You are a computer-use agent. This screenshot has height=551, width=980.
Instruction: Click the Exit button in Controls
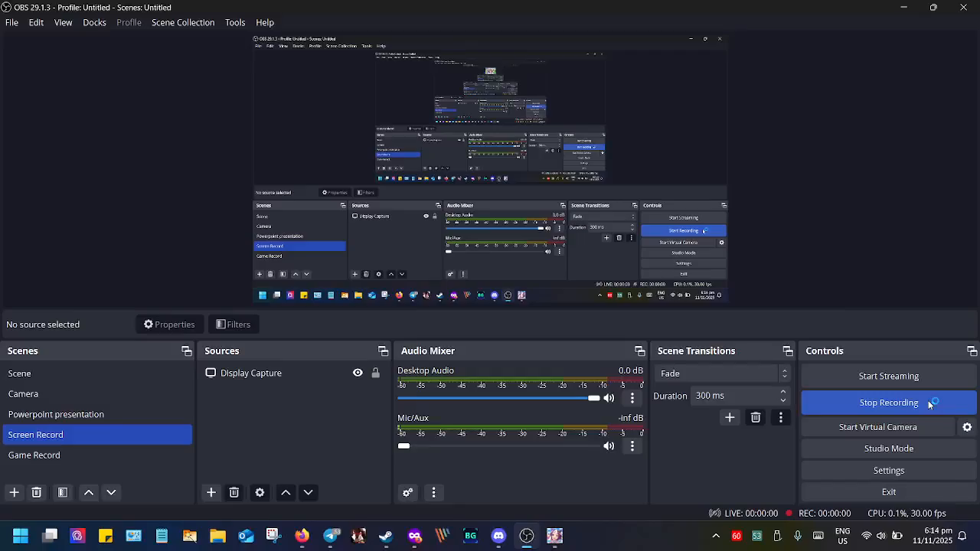(889, 492)
